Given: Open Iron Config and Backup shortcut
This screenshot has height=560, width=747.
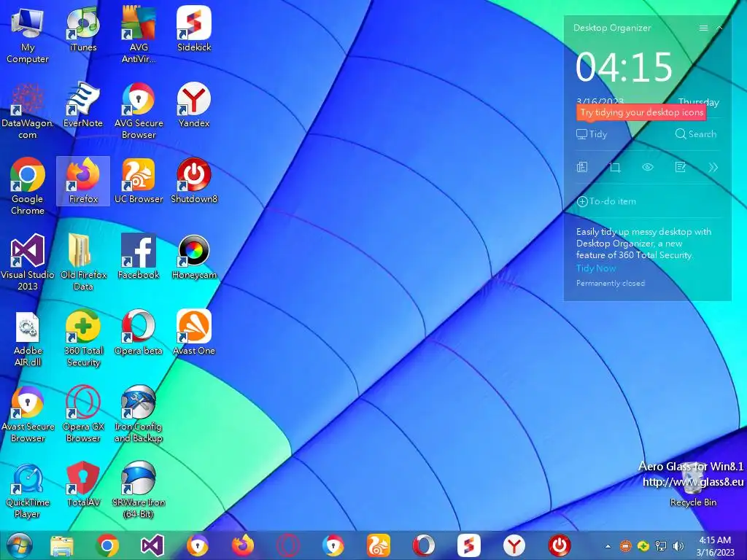Looking at the screenshot, I should (x=138, y=414).
